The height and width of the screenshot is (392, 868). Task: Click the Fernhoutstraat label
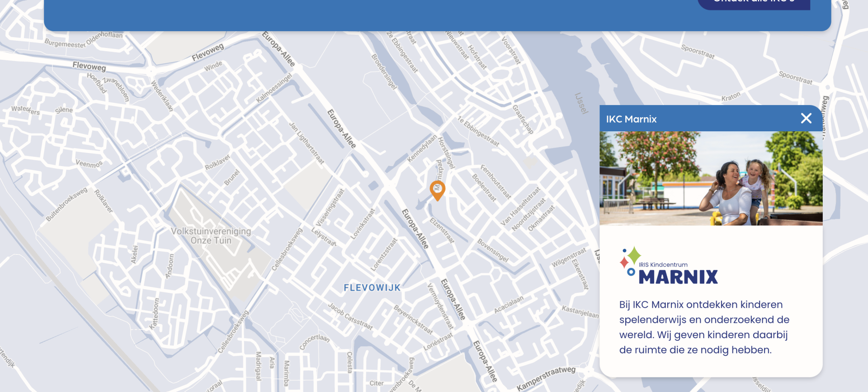coord(495,182)
